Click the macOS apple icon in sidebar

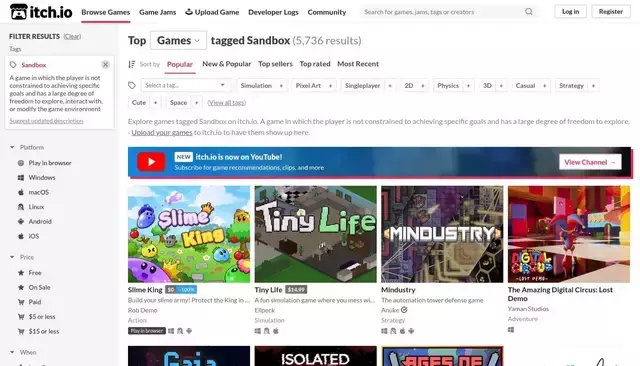21,192
